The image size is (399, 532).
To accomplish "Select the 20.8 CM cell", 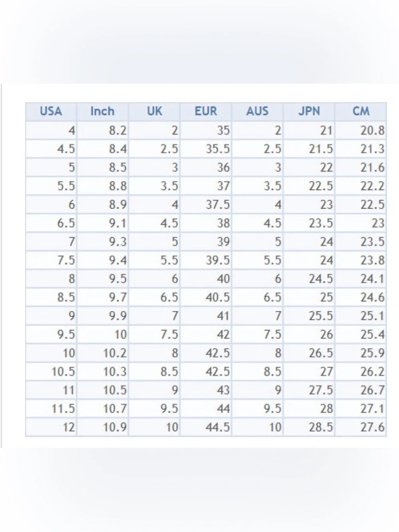I will pyautogui.click(x=361, y=130).
